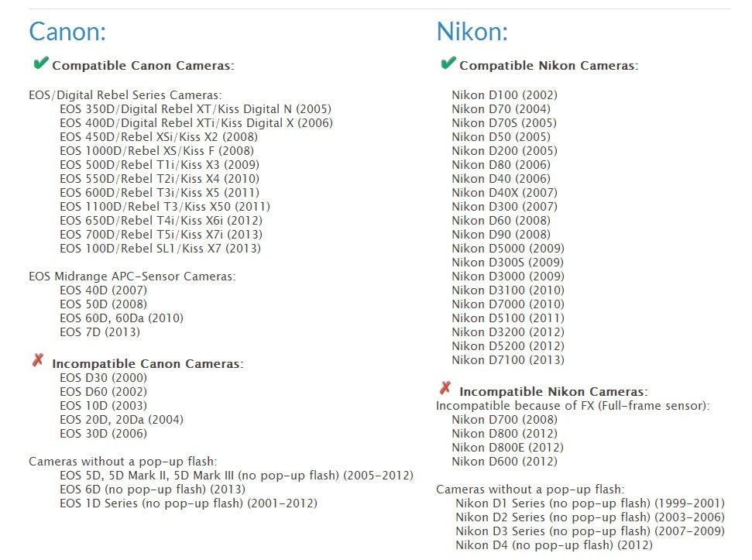Click Nikon D4 (no pop-up flash) line

554,545
